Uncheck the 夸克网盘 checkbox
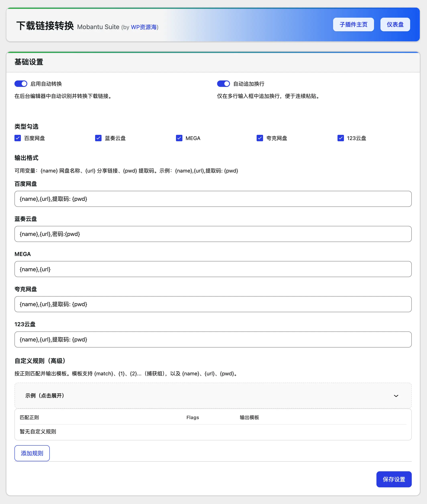Viewport: 427px width, 504px height. (x=260, y=138)
